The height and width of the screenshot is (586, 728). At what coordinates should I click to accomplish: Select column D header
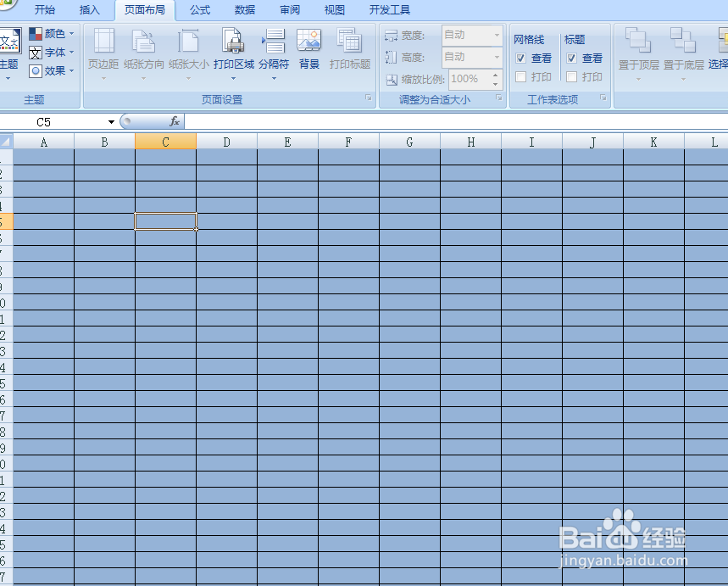pyautogui.click(x=226, y=142)
